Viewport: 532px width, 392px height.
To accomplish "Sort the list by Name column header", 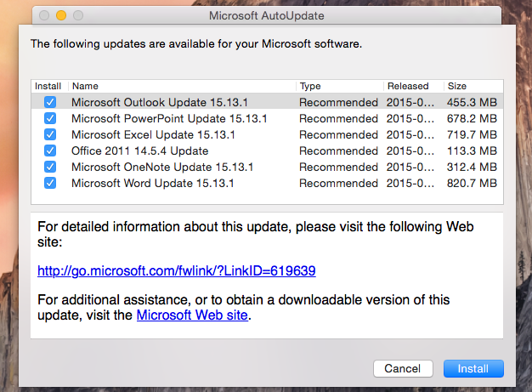I will point(181,86).
